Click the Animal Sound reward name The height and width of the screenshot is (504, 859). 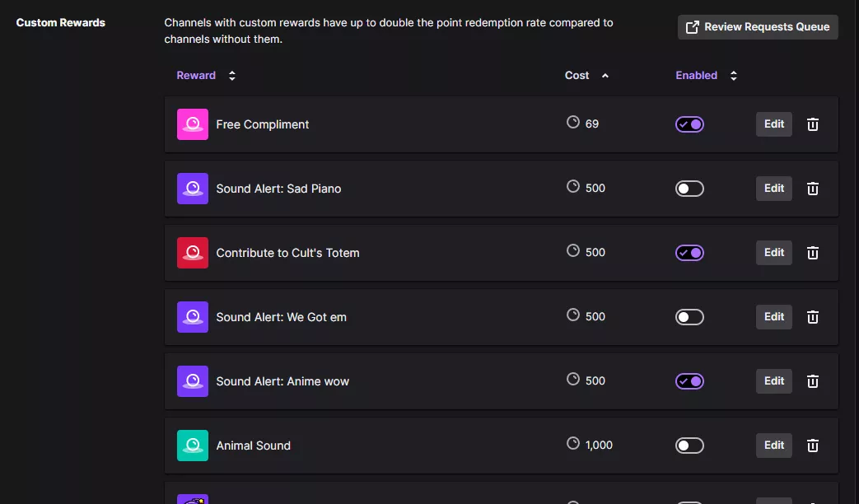(x=253, y=446)
